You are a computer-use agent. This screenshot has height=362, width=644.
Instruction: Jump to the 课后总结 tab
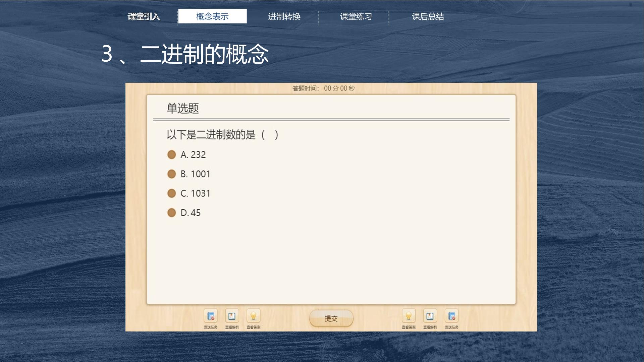pos(428,16)
